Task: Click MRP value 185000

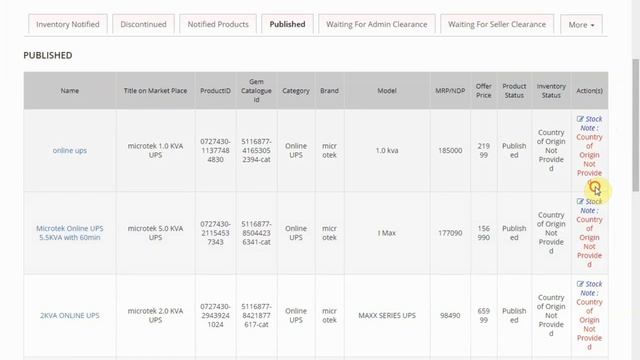Action: click(x=450, y=151)
